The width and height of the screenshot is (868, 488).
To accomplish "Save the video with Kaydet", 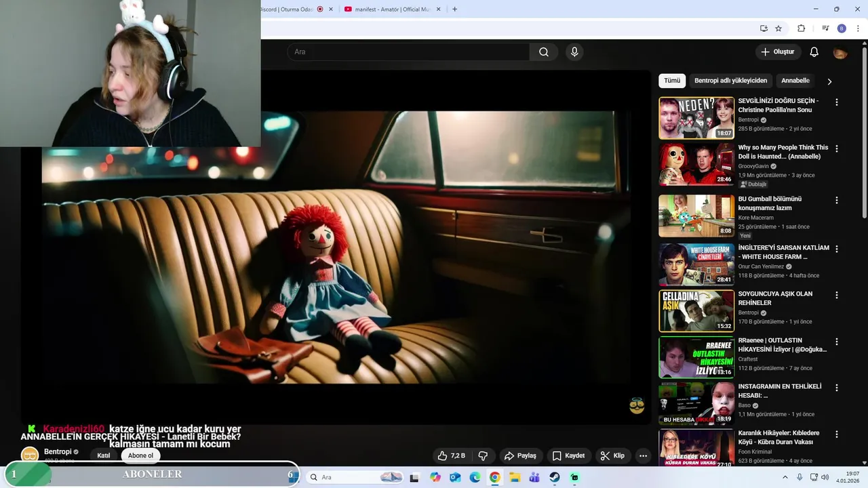I will (x=568, y=455).
